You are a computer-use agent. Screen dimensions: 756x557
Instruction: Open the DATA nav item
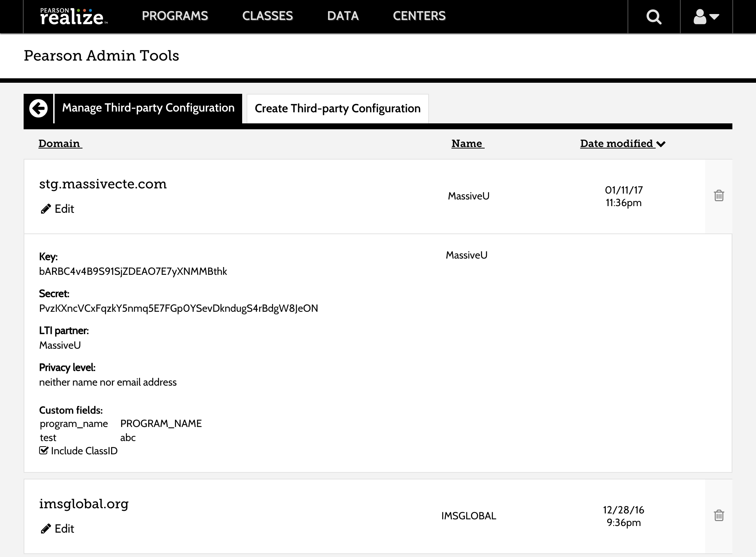(x=343, y=16)
